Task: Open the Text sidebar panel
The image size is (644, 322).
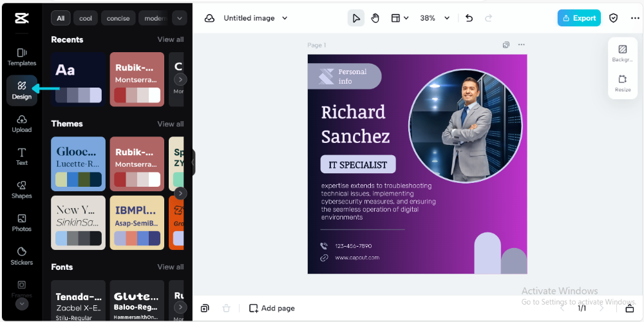Action: (x=22, y=157)
